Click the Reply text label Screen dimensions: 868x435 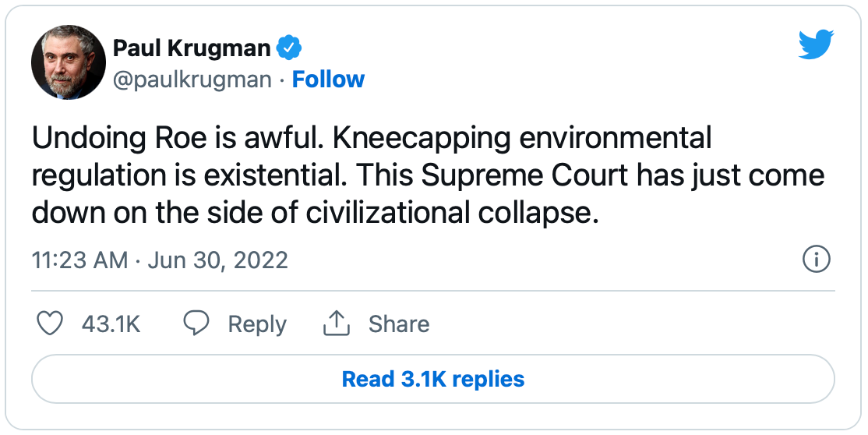[257, 324]
